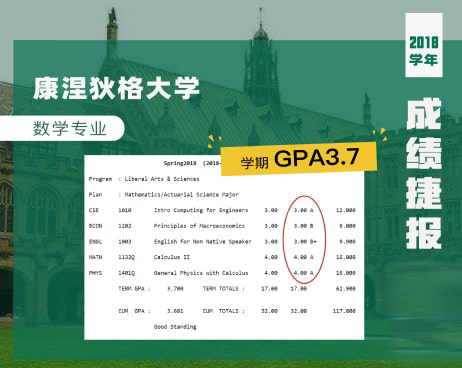Click course number "1401Q"
Screen dimensions: 462x368
pos(126,273)
